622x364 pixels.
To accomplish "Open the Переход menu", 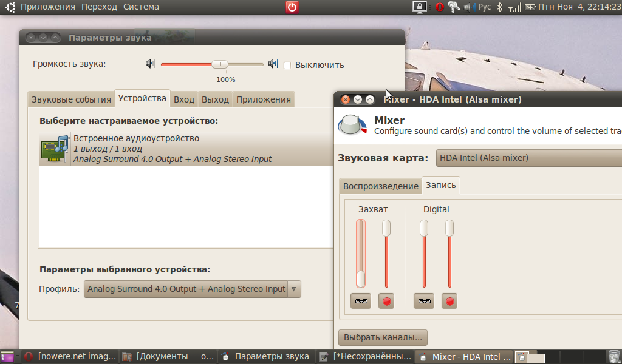I will point(99,7).
